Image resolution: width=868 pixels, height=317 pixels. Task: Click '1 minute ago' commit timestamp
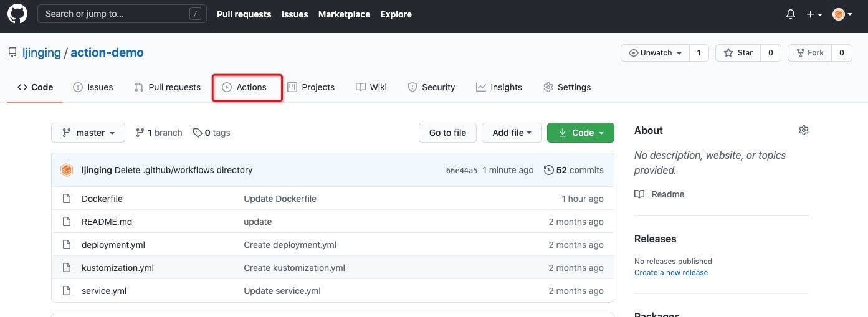pyautogui.click(x=508, y=170)
